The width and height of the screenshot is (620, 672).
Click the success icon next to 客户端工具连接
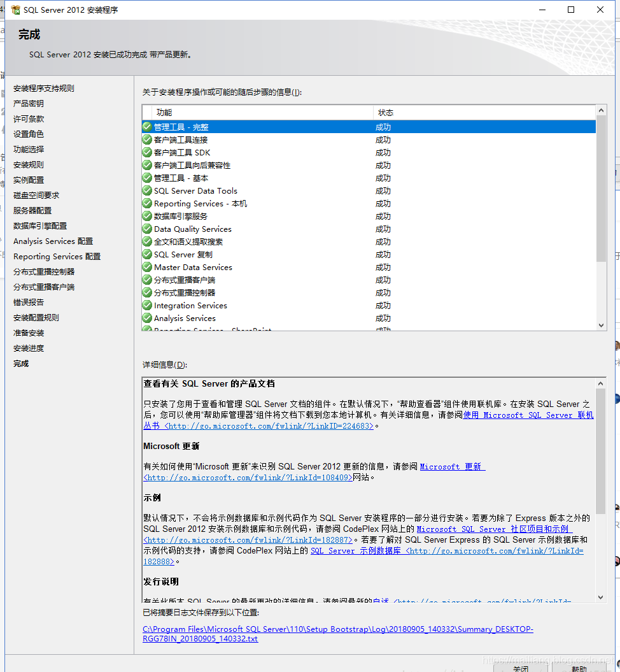pyautogui.click(x=147, y=139)
